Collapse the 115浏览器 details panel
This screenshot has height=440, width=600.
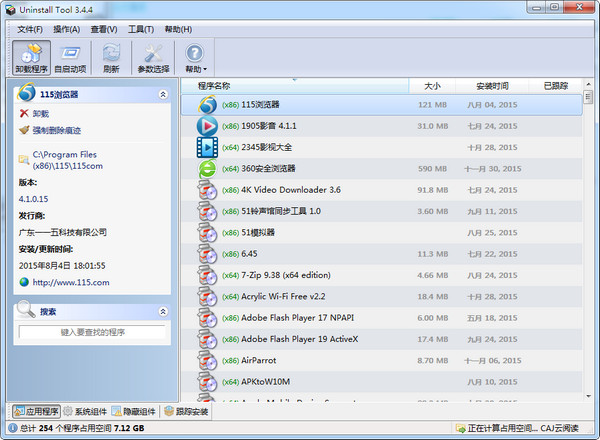[163, 95]
